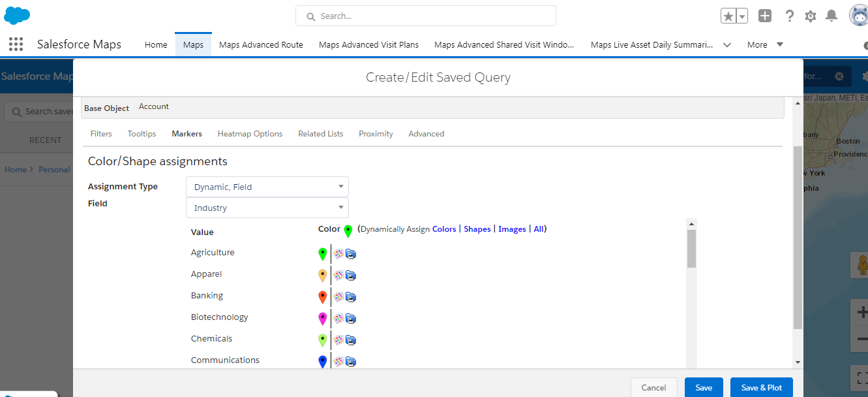
Task: Switch to the Heatmap Options tab
Action: point(250,133)
